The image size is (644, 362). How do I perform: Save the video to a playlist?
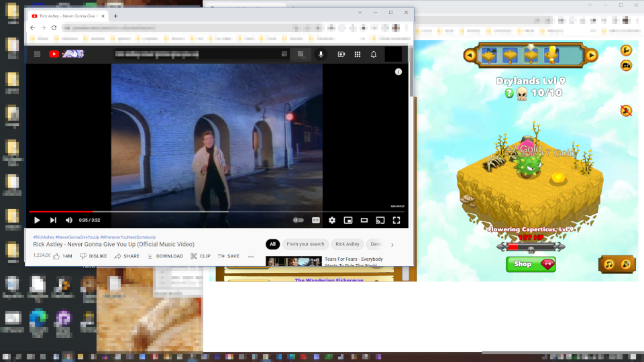point(229,256)
